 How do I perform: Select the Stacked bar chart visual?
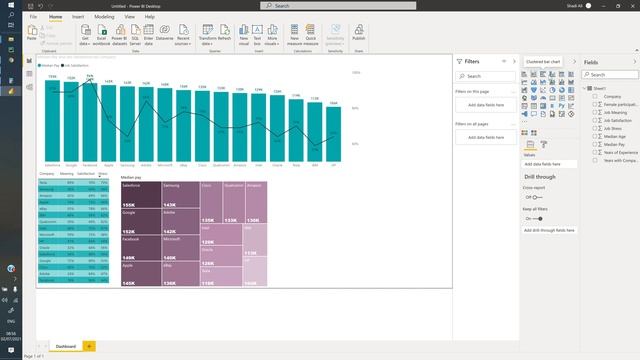pos(524,74)
